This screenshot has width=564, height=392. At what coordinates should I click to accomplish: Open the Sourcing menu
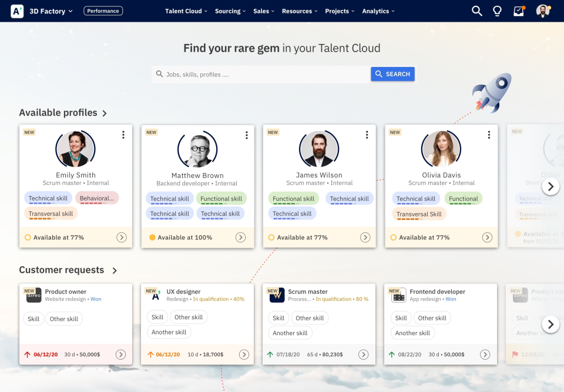(230, 11)
